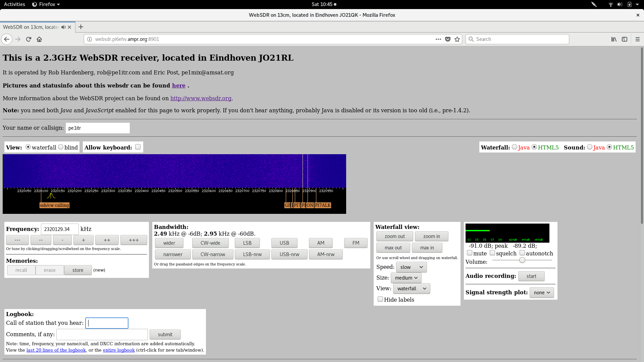
Task: Start audio recording
Action: (531, 276)
